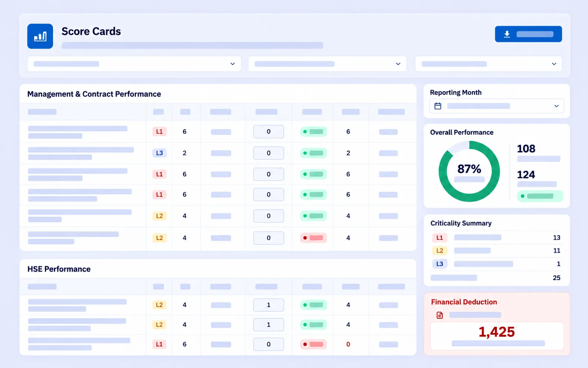This screenshot has width=588, height=368.
Task: Click the Score Cards title text
Action: pyautogui.click(x=91, y=32)
